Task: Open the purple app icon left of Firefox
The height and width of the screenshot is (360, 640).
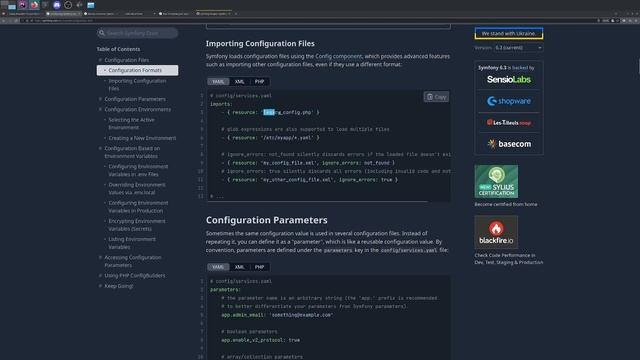Action: click(22, 5)
